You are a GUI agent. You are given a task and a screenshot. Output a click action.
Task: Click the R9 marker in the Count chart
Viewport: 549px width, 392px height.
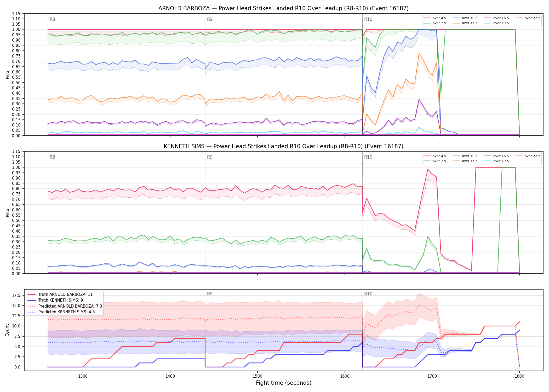point(210,294)
